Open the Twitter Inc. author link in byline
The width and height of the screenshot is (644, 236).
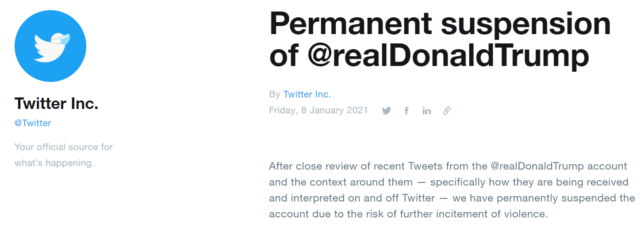tap(307, 94)
